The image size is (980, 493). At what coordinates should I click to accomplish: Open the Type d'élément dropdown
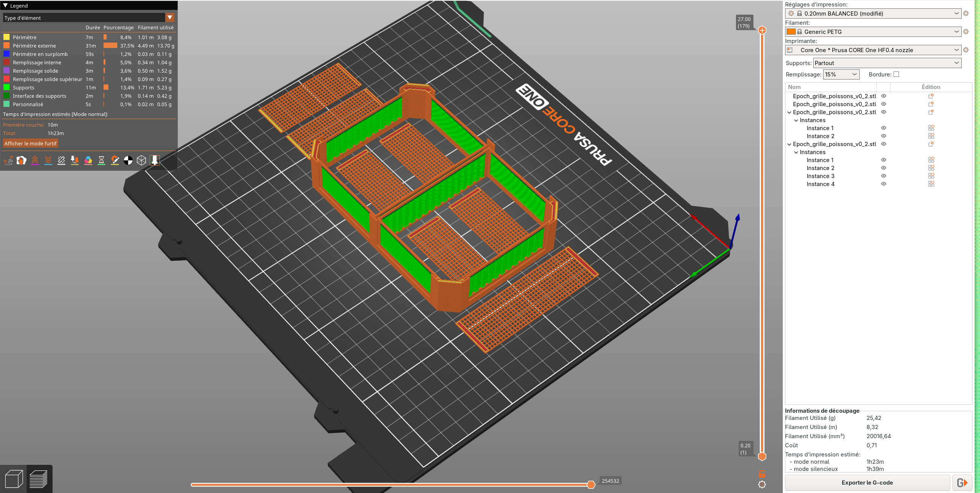(170, 18)
